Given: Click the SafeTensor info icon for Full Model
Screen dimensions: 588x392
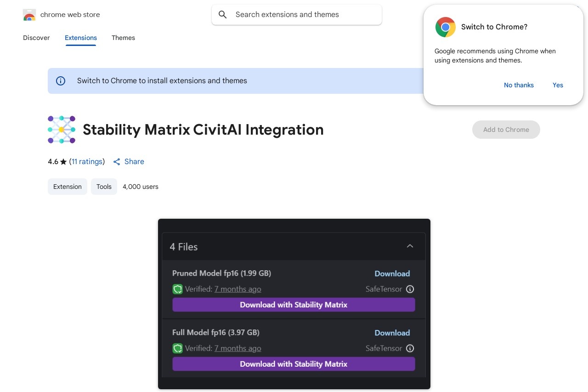Looking at the screenshot, I should coord(410,348).
